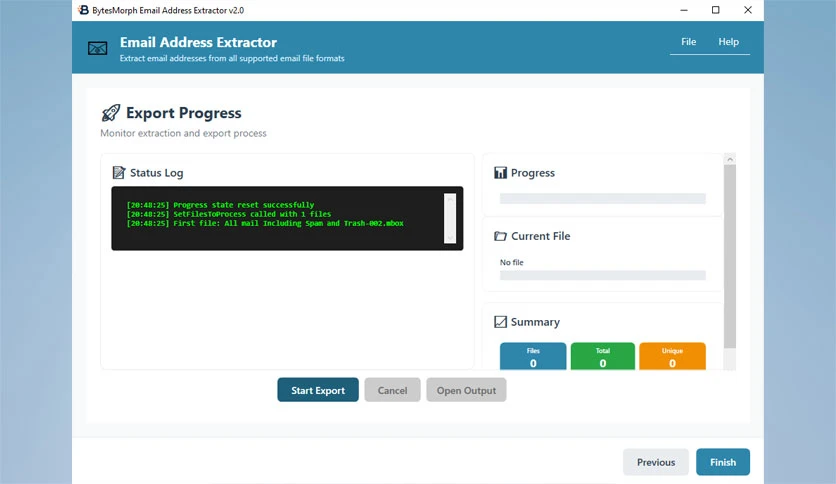This screenshot has height=484, width=836.
Task: Click the Finish button
Action: coord(723,462)
